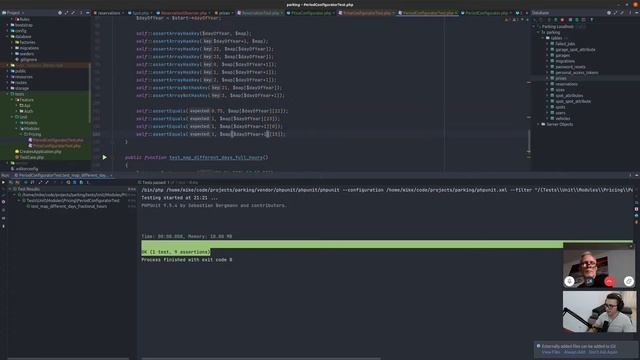Collapse the Test Results root node
The image size is (640, 360).
(x=10, y=189)
